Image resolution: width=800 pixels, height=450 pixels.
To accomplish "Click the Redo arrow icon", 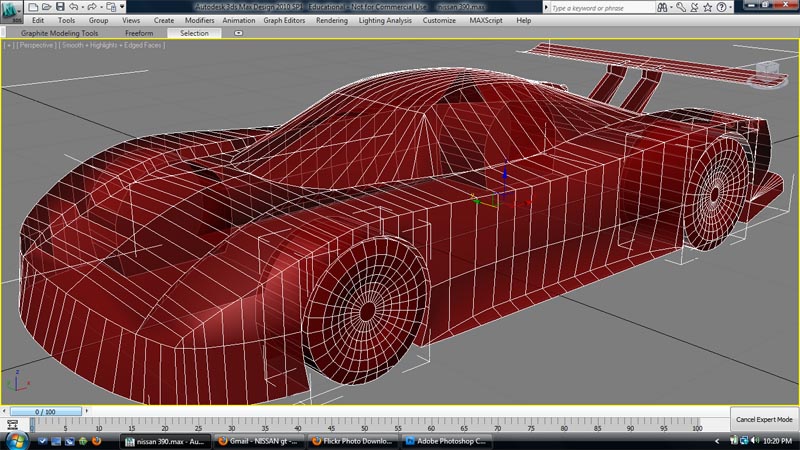I will pyautogui.click(x=93, y=6).
